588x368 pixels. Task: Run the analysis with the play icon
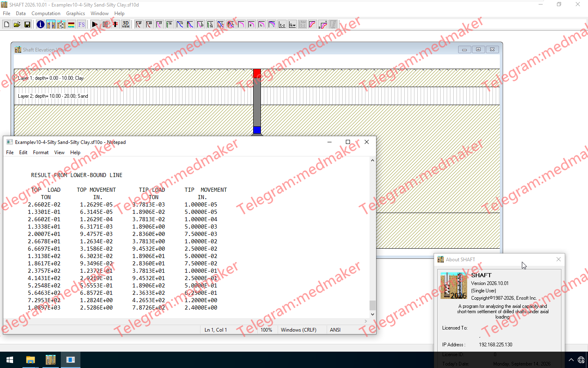95,25
